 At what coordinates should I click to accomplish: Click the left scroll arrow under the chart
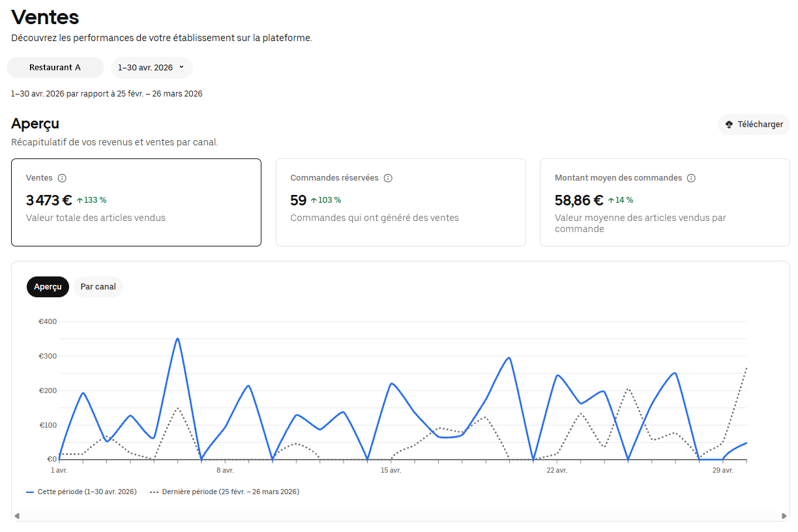click(17, 516)
